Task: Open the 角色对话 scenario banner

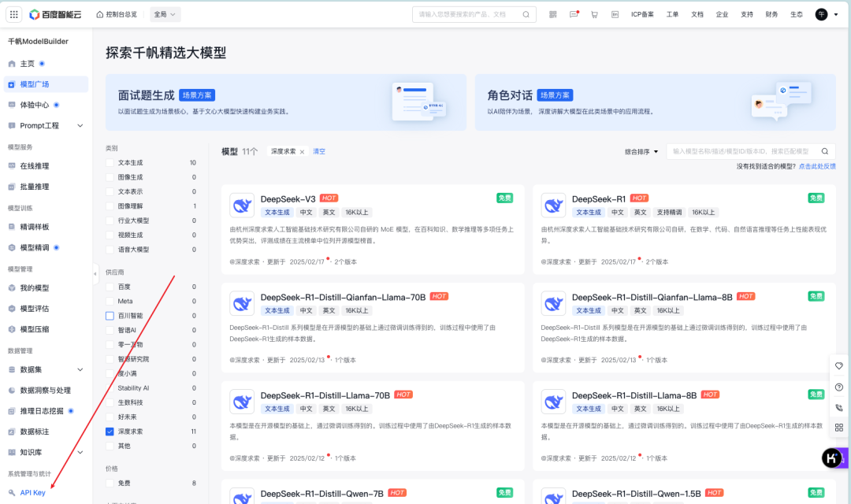Action: coord(655,102)
